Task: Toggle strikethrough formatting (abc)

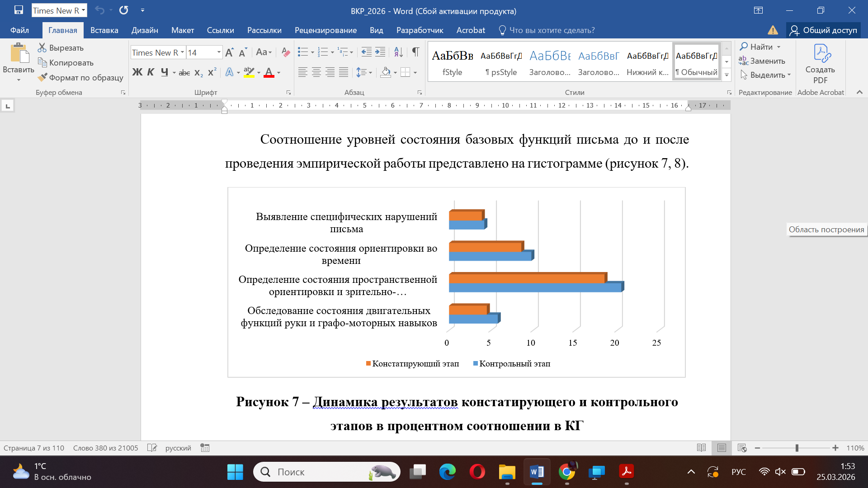Action: pyautogui.click(x=184, y=72)
